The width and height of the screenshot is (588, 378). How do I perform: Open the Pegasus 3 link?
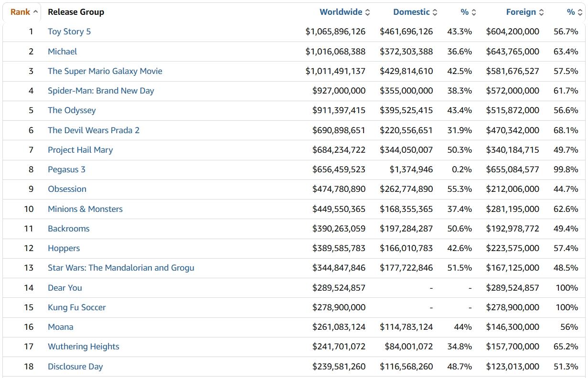(x=66, y=169)
